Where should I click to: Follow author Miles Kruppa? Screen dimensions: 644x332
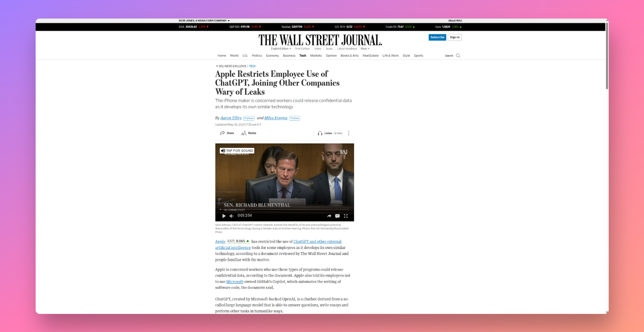pyautogui.click(x=294, y=118)
